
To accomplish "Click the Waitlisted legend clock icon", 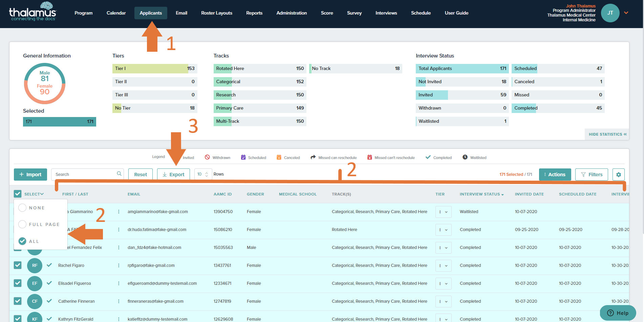I will [x=465, y=157].
